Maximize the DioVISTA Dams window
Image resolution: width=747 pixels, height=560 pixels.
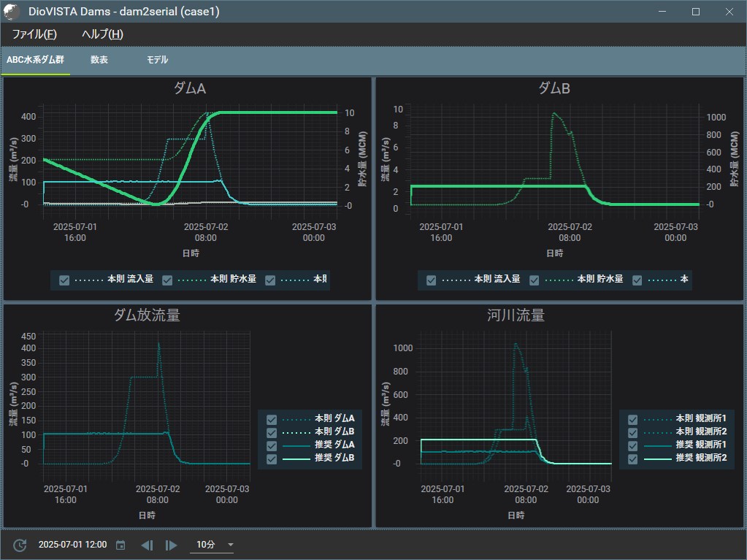(x=695, y=12)
